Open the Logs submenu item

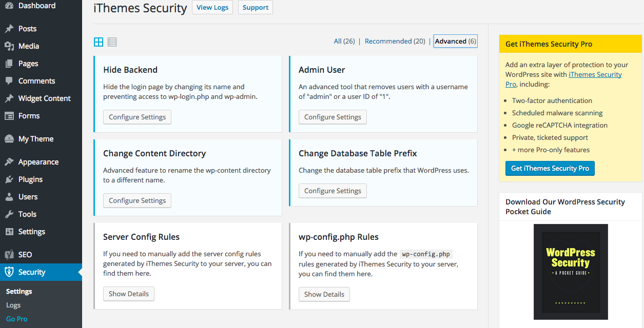point(13,305)
